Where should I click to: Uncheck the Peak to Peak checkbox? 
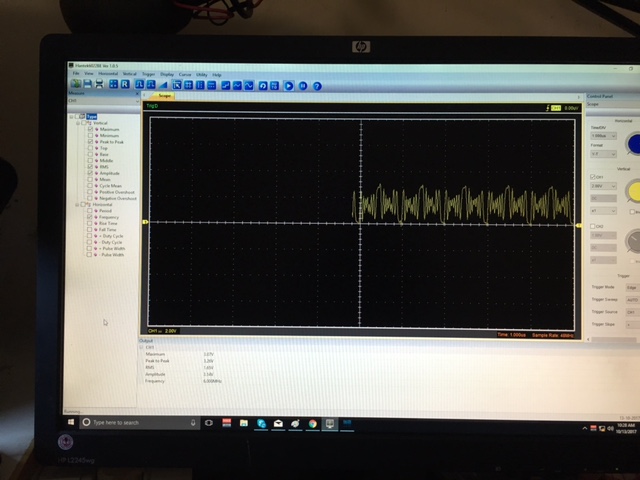coord(91,142)
